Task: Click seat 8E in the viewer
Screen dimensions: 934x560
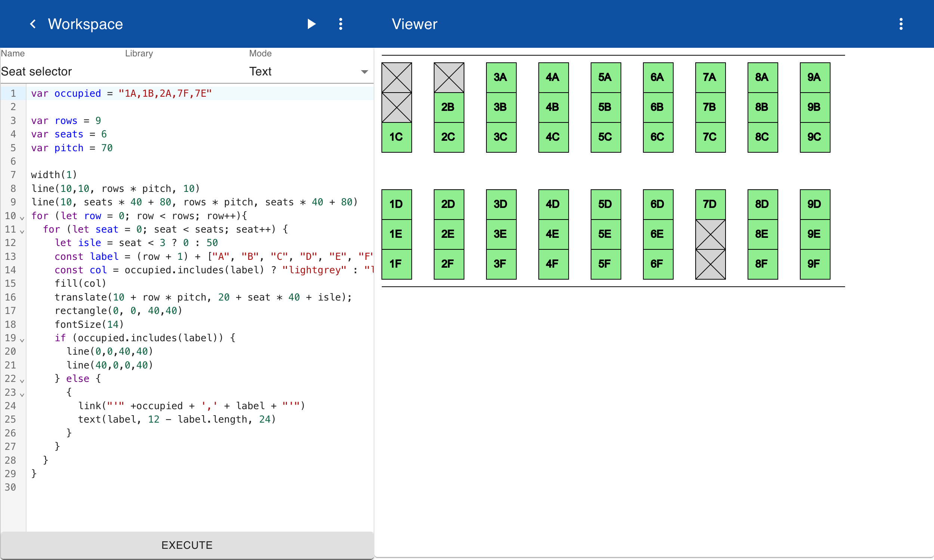Action: [762, 234]
